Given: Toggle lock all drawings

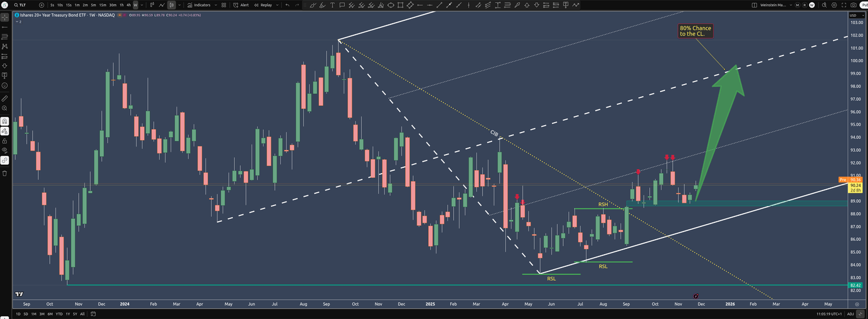Looking at the screenshot, I should (5, 141).
